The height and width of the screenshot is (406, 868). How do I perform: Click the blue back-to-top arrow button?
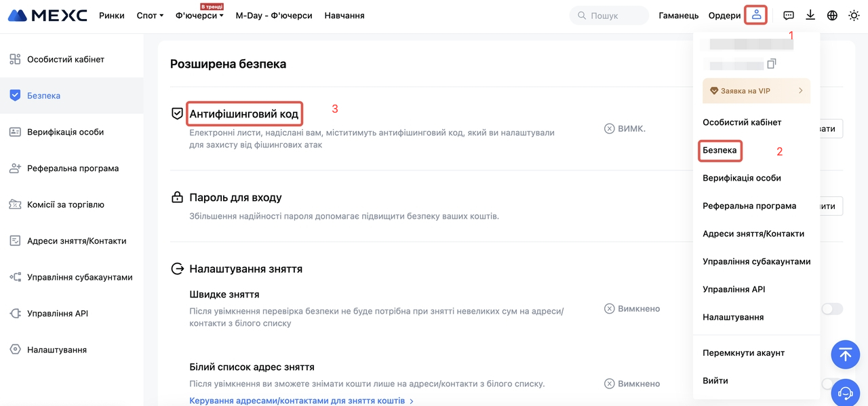(x=845, y=354)
